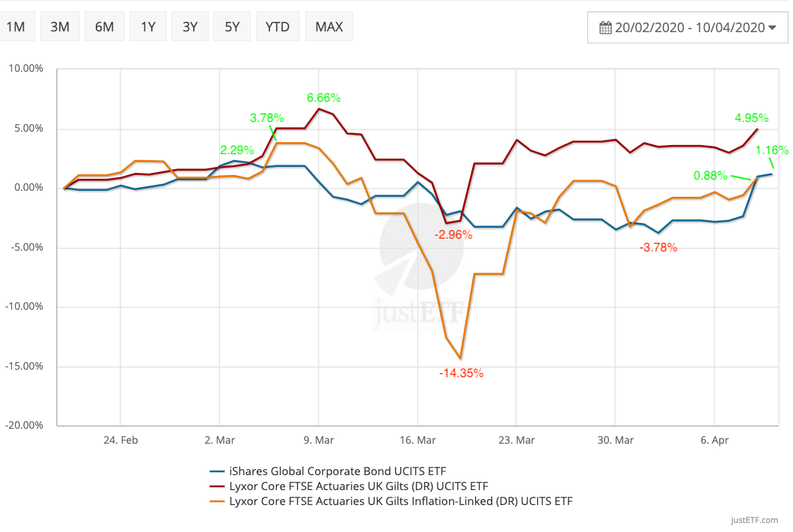Open the 20/02/2020 - 10/04/2020 date range
This screenshot has height=532, width=793.
click(688, 28)
